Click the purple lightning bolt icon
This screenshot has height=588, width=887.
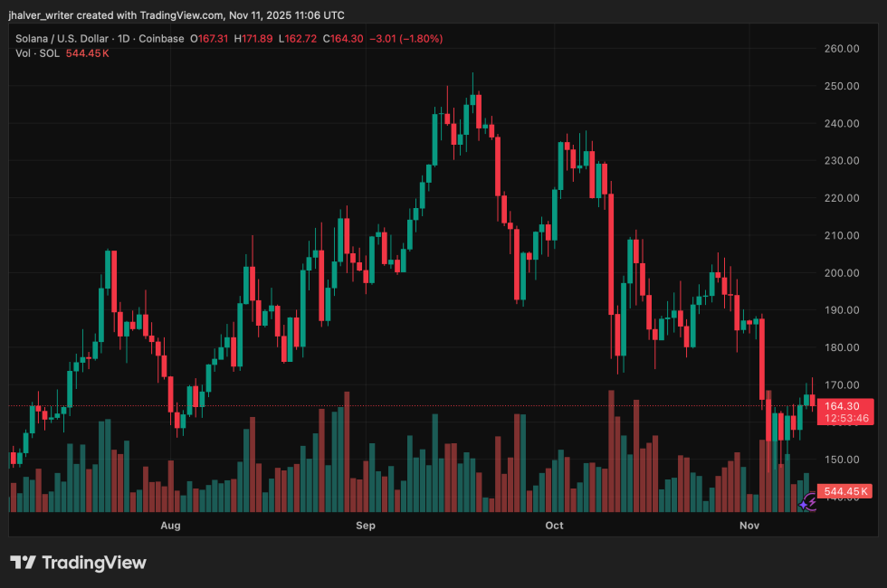tap(812, 501)
